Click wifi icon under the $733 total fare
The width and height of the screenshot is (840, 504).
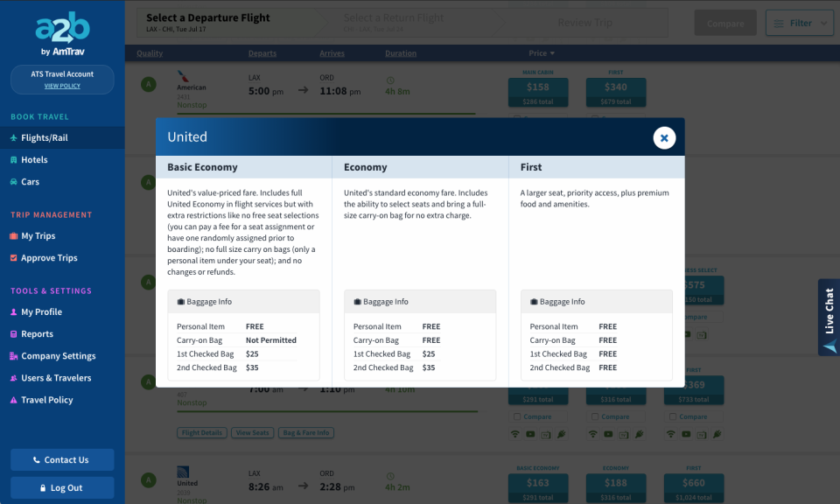[x=671, y=434]
